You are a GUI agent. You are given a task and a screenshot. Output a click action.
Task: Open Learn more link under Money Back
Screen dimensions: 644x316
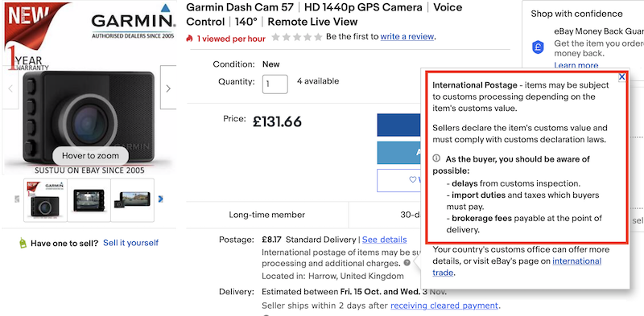[x=576, y=65]
